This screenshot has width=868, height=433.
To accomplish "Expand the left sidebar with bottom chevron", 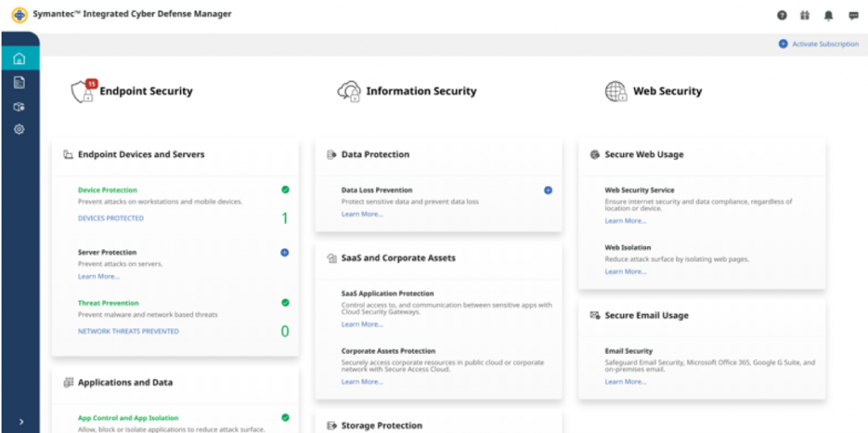I will coord(20,422).
